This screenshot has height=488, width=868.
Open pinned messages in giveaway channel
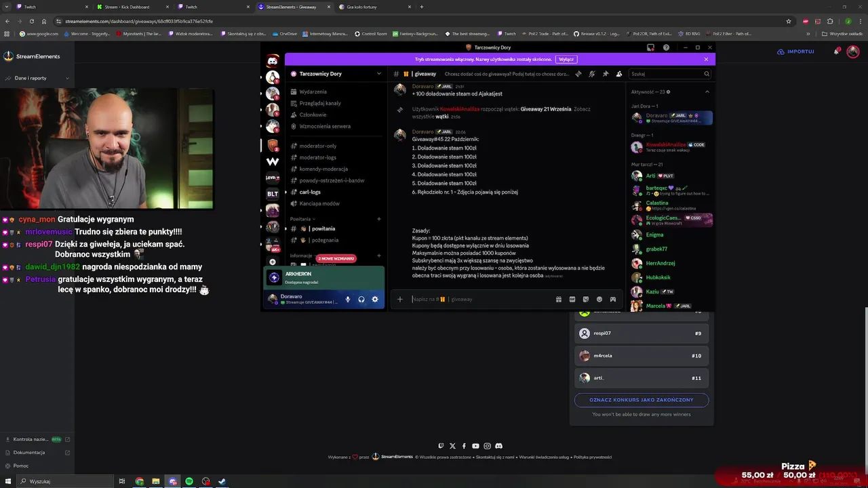606,74
